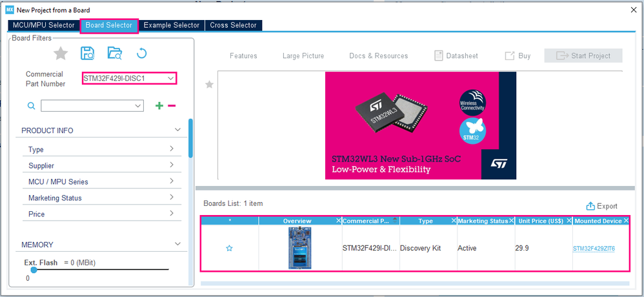The image size is (644, 297).
Task: Expand the MCU / MPU Series filter
Action: [x=171, y=181]
